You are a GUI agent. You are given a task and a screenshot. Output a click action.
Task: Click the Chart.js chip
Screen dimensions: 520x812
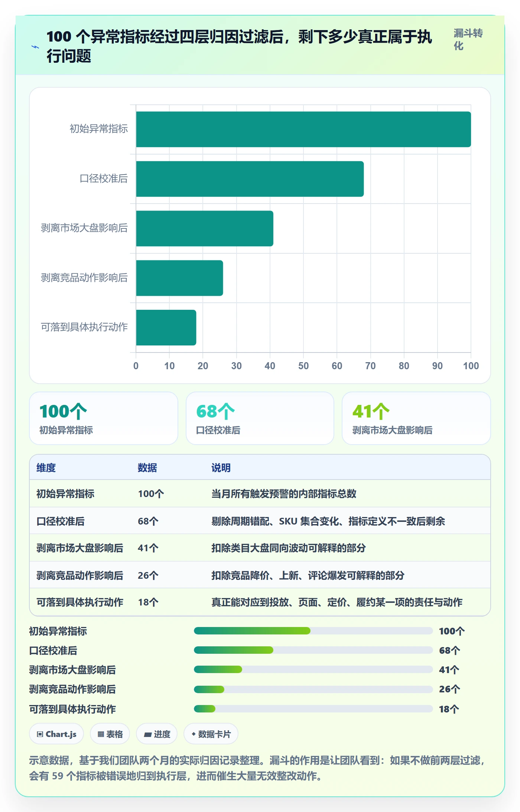click(56, 734)
